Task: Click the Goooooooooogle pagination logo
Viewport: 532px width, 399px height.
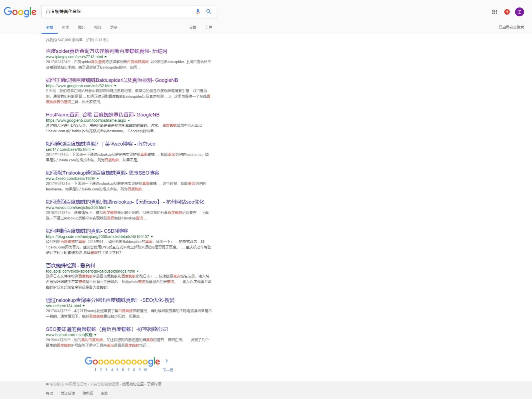Action: (123, 361)
